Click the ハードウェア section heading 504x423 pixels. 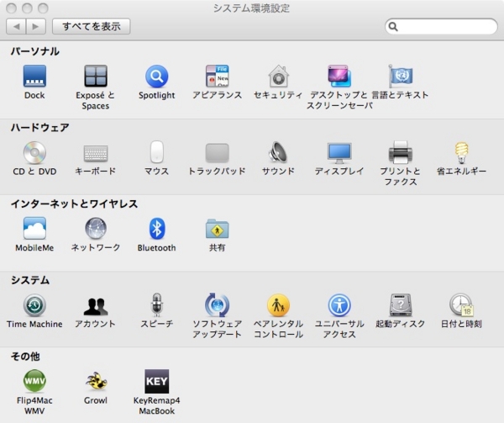(x=39, y=127)
